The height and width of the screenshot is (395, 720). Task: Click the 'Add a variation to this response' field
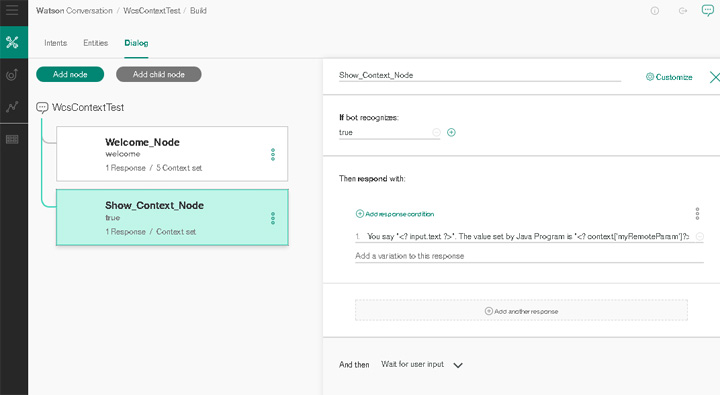[529, 256]
